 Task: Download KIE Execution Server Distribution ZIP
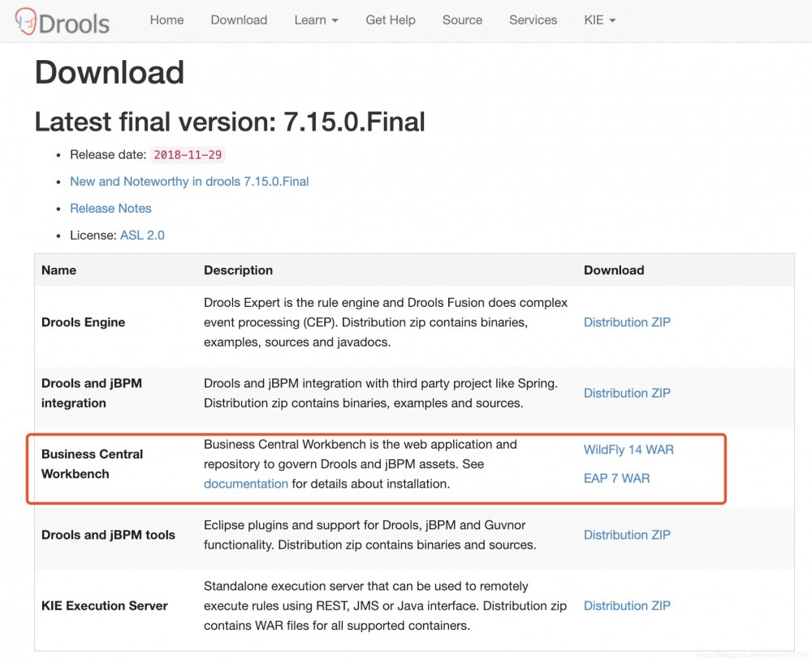627,605
